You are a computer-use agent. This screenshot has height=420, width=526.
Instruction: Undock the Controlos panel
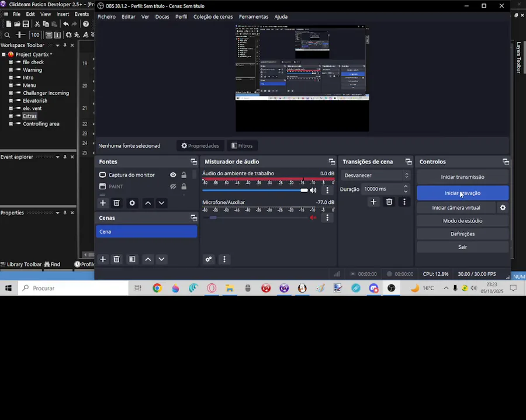pyautogui.click(x=506, y=162)
